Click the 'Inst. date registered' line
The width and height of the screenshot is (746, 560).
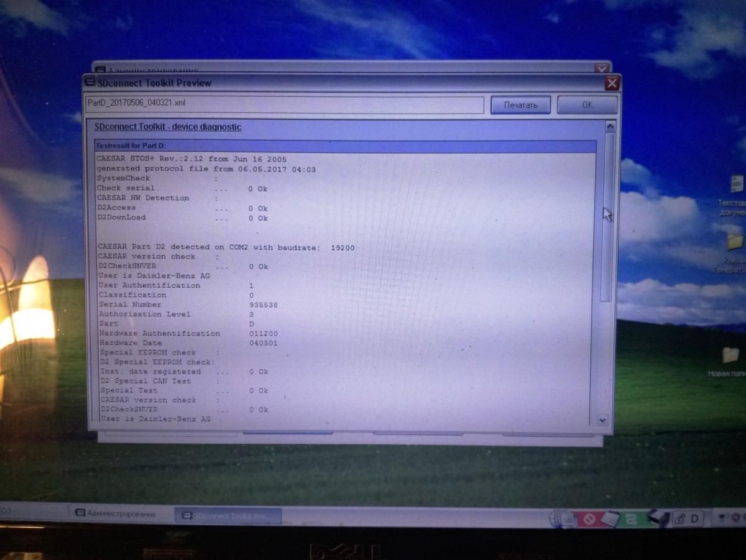(184, 372)
